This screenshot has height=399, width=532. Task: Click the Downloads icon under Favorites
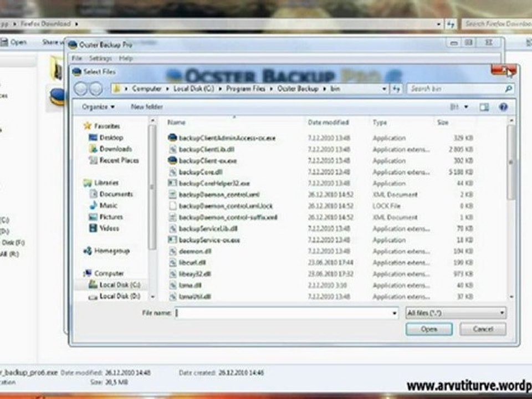click(x=93, y=149)
